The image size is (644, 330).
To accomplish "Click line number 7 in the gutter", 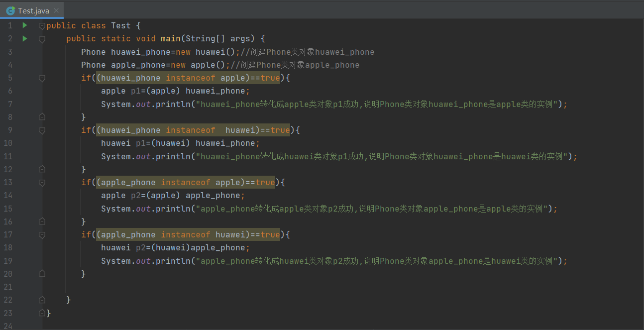I will click(10, 104).
